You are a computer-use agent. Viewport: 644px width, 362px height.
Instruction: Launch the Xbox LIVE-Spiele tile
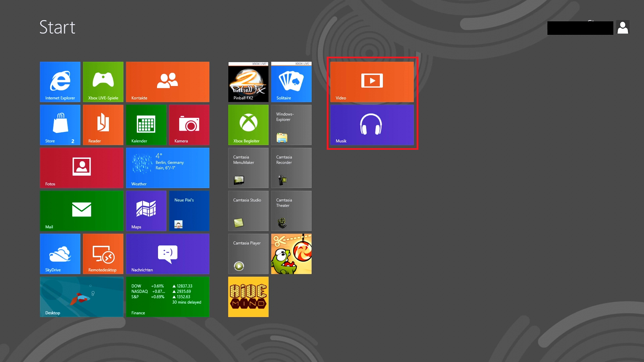103,82
